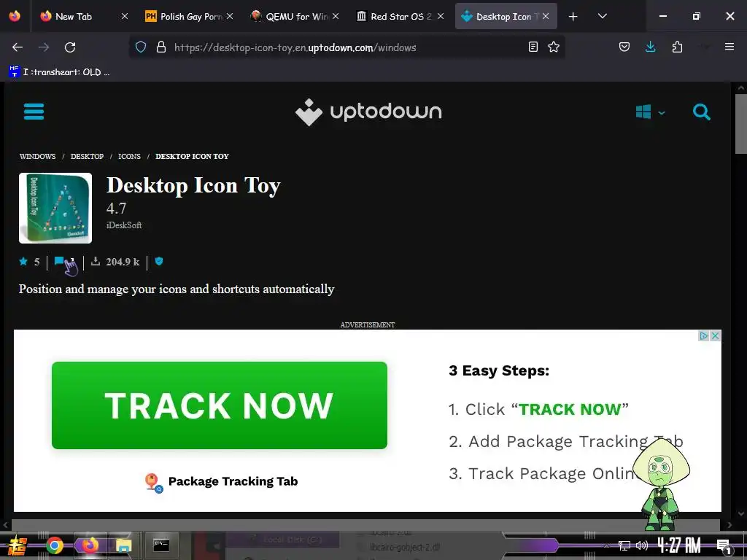
Task: Click the Package Tracking Tab ad label
Action: pyautogui.click(x=233, y=481)
